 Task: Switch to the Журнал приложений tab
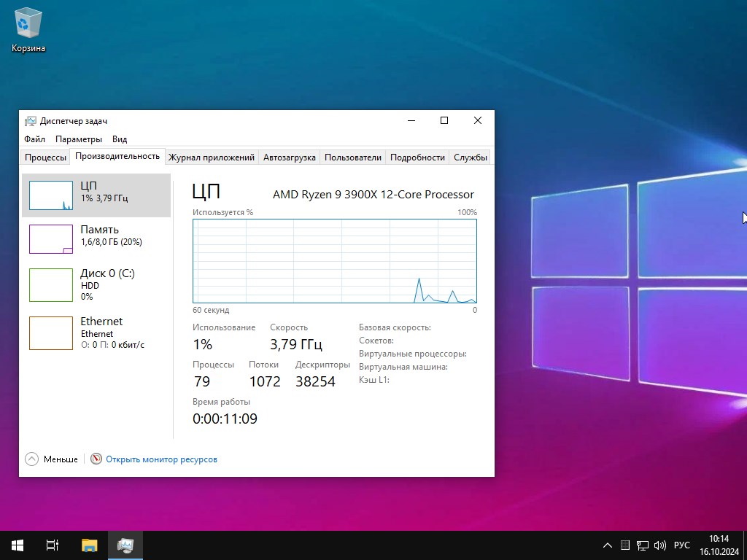click(x=211, y=157)
